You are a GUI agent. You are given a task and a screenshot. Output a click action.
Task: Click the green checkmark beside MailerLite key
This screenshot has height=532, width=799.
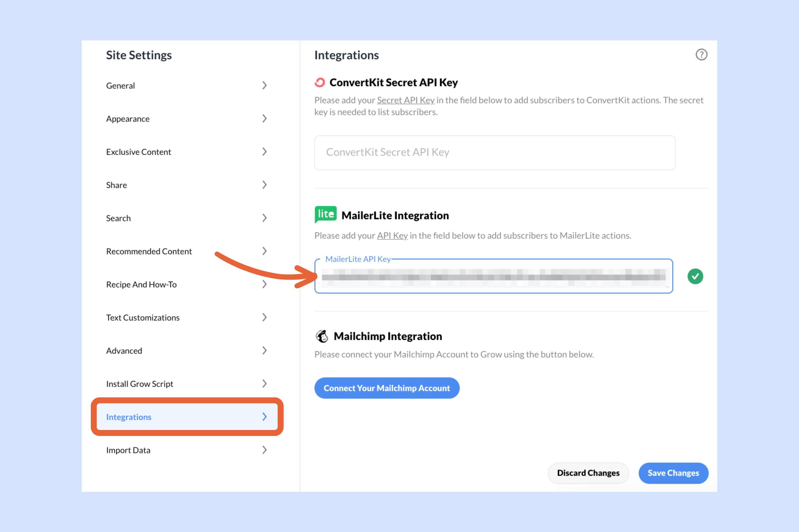695,276
